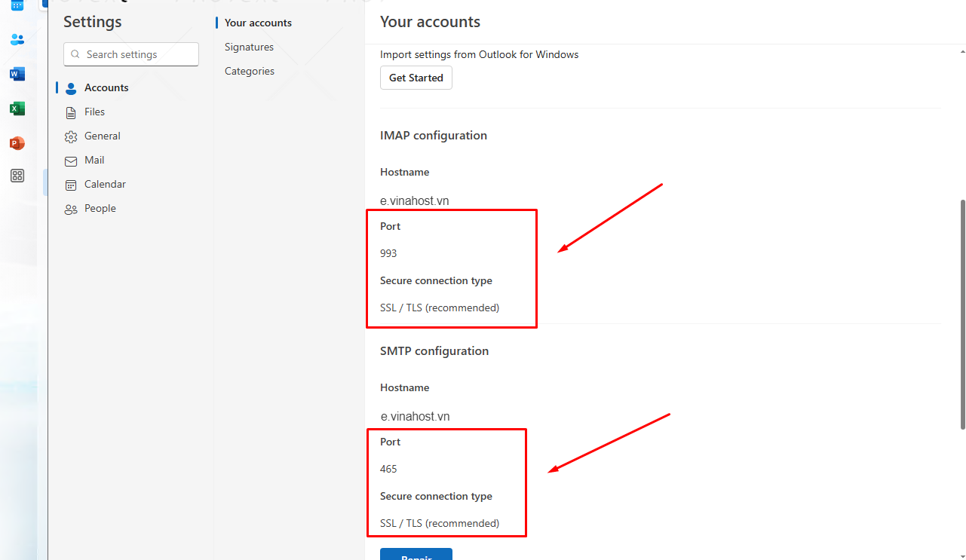Select the Your accounts section

click(x=258, y=23)
